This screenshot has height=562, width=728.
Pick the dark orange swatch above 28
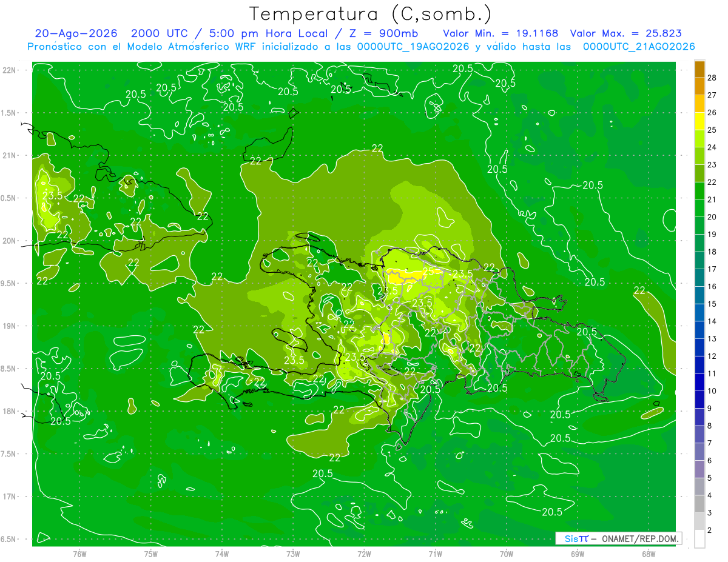coord(699,69)
